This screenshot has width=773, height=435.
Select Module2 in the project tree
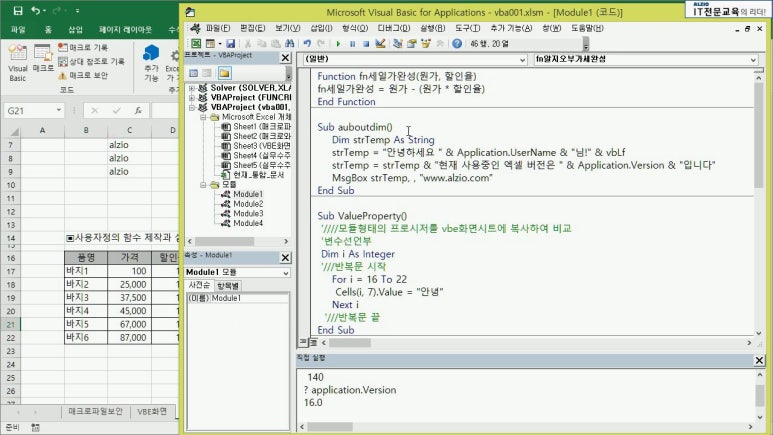248,204
